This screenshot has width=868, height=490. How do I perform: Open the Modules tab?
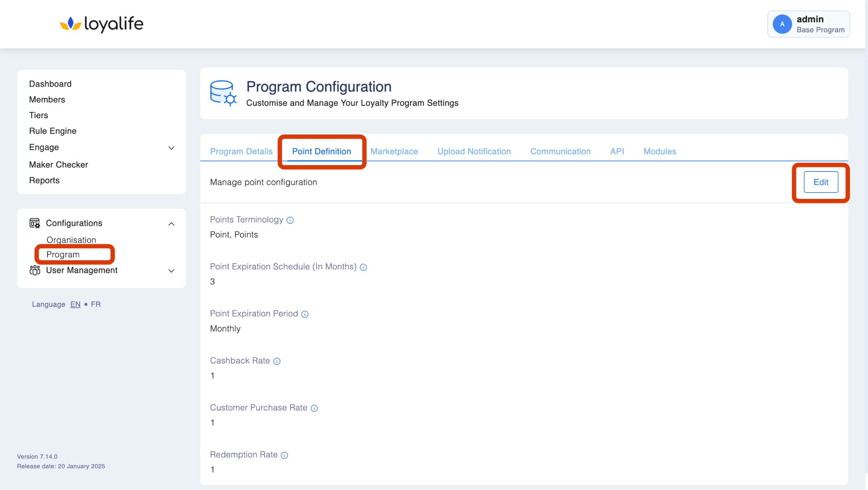coord(659,151)
